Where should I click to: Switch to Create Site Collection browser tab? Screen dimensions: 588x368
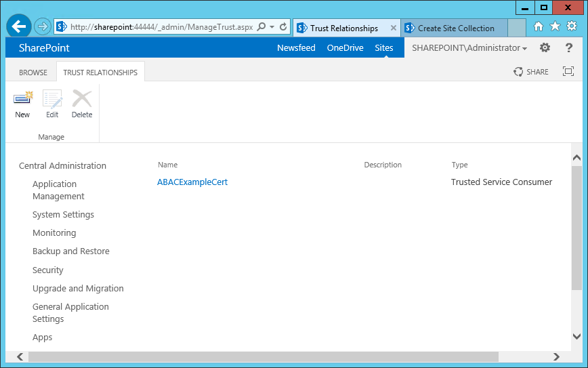pyautogui.click(x=454, y=28)
